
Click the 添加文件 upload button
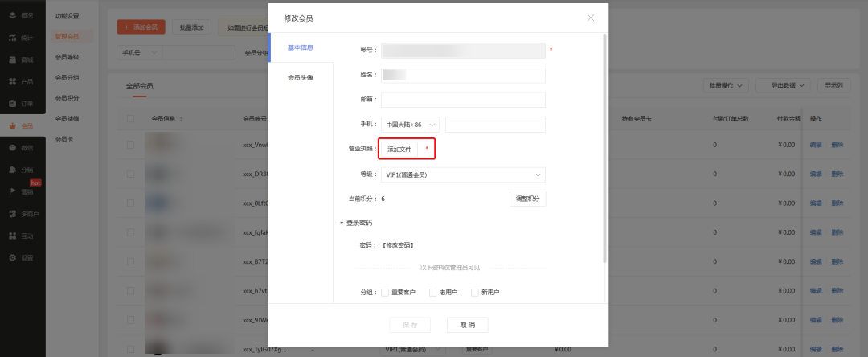399,150
